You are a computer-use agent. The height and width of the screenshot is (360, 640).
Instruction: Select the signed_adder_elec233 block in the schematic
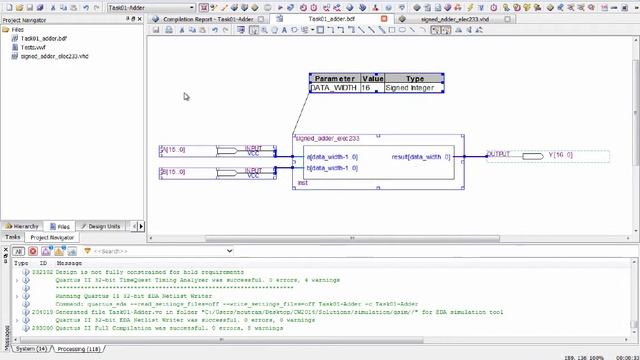(x=378, y=162)
